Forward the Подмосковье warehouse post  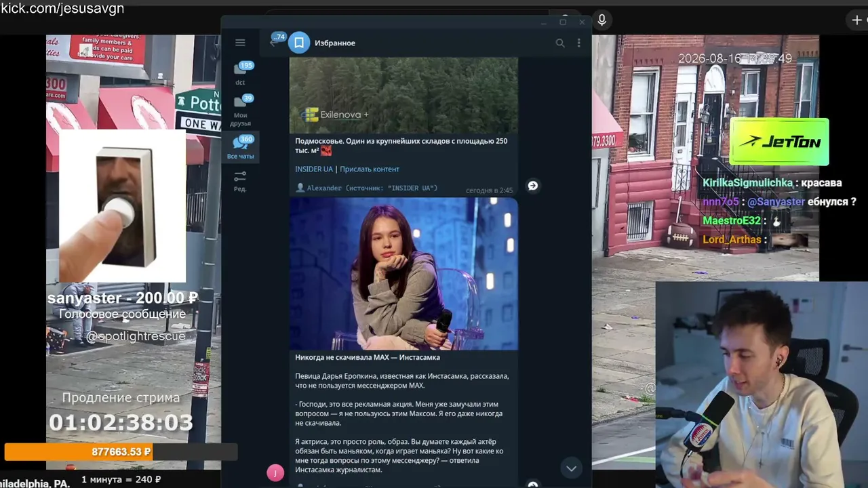[533, 186]
